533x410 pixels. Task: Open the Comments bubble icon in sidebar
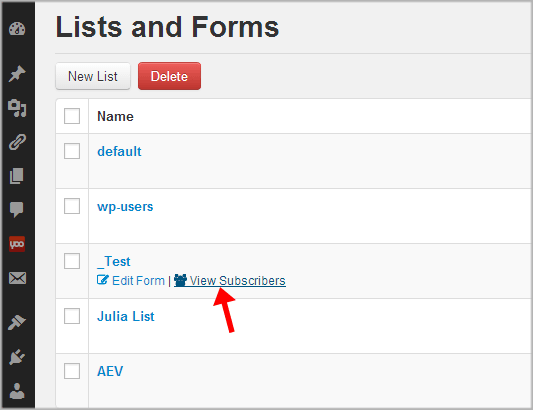(x=17, y=210)
